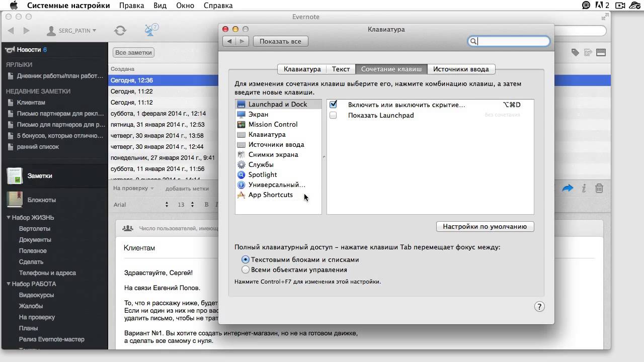Open Документы notebook in sidebar
This screenshot has height=362, width=644.
tap(35, 240)
